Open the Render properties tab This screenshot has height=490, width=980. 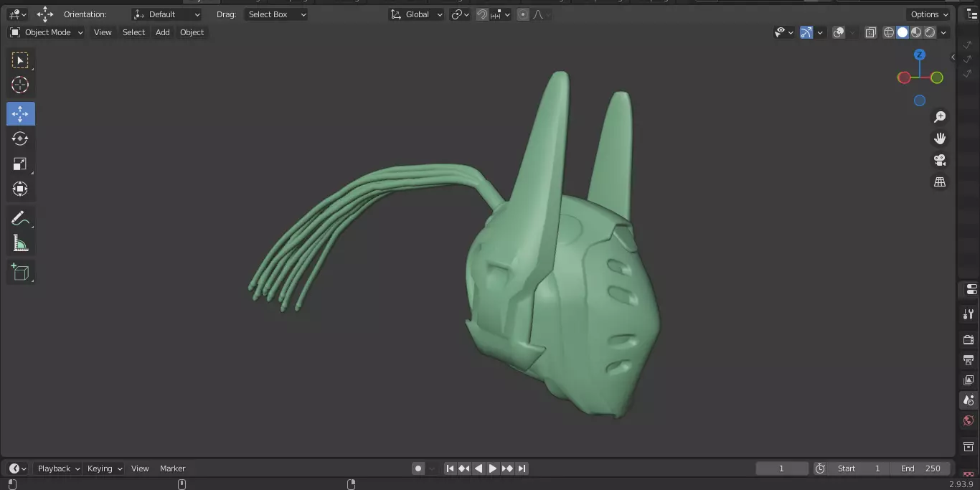pos(969,339)
